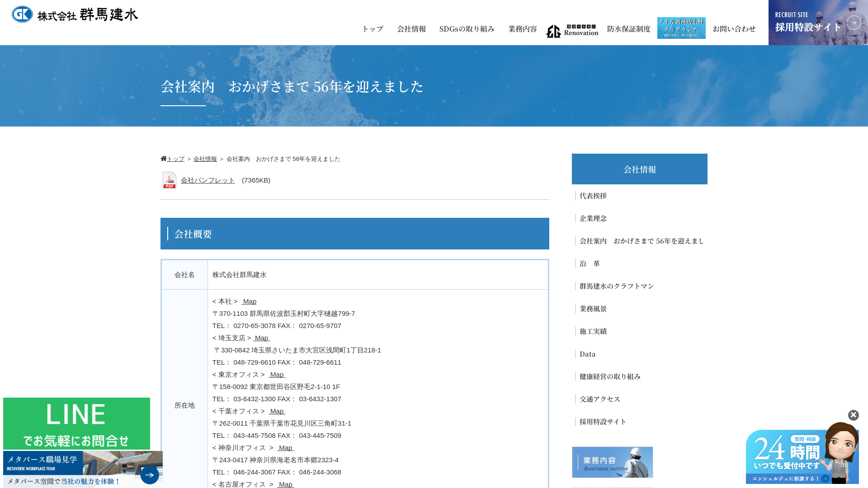Open the 防水保証制度 navigation item
The width and height of the screenshot is (868, 488).
click(629, 29)
